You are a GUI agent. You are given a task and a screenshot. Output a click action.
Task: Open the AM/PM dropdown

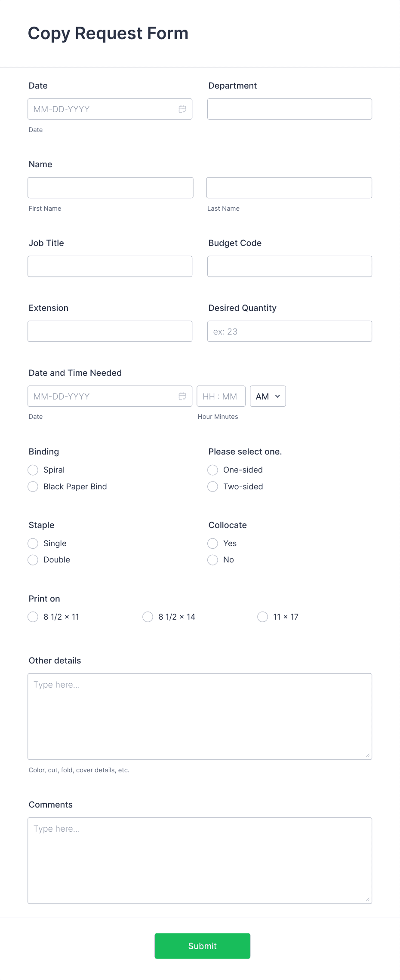coord(268,396)
